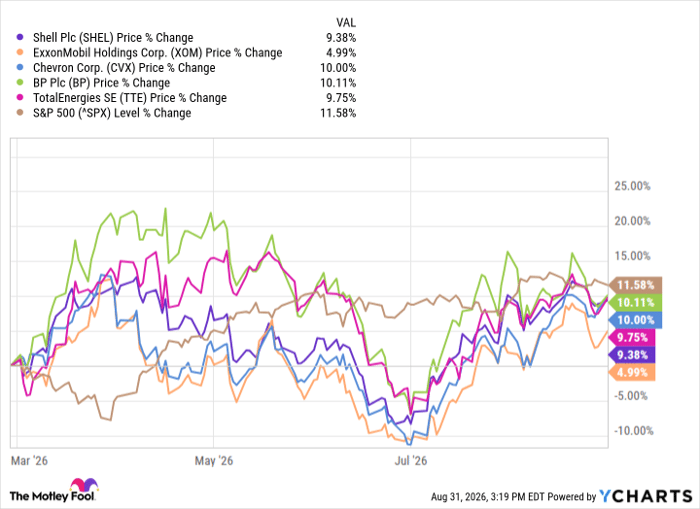Click the YCharts logo
700x509 pixels.
tap(646, 496)
